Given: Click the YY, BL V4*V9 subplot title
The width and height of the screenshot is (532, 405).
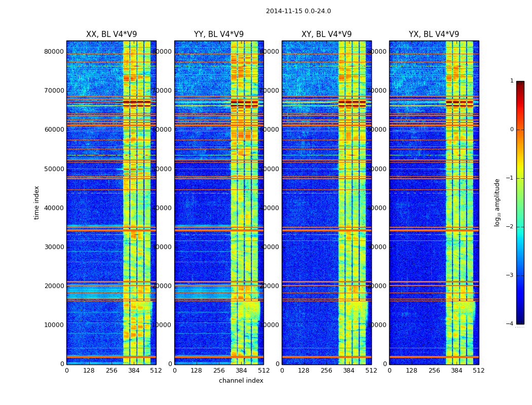Looking at the screenshot, I should (219, 34).
